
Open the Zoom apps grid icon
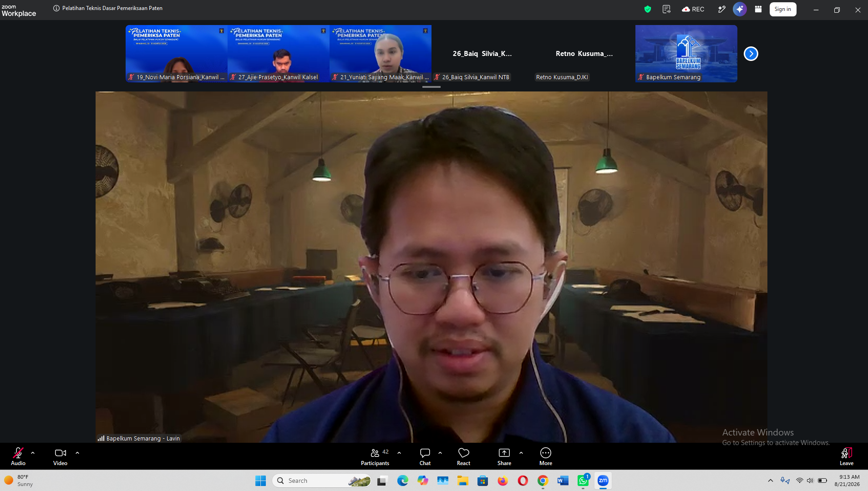(758, 9)
